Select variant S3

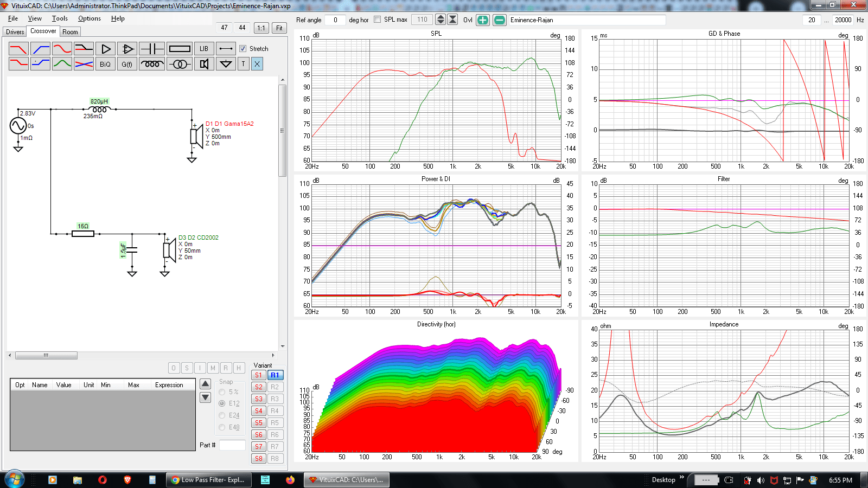tap(259, 399)
